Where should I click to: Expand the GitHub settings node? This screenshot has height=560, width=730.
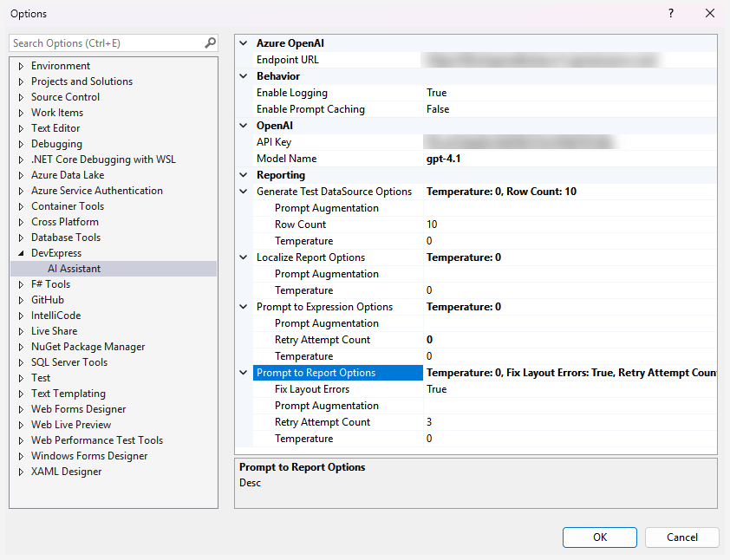click(19, 299)
